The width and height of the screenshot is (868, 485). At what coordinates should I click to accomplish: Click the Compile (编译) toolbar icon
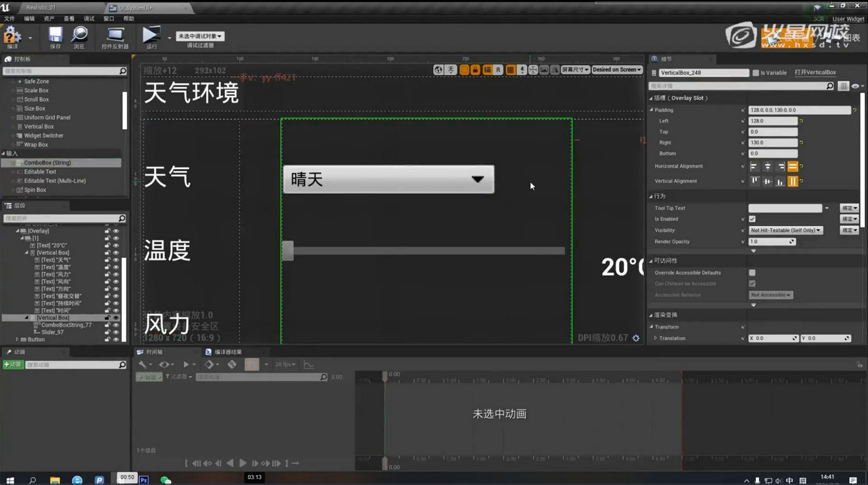[12, 36]
